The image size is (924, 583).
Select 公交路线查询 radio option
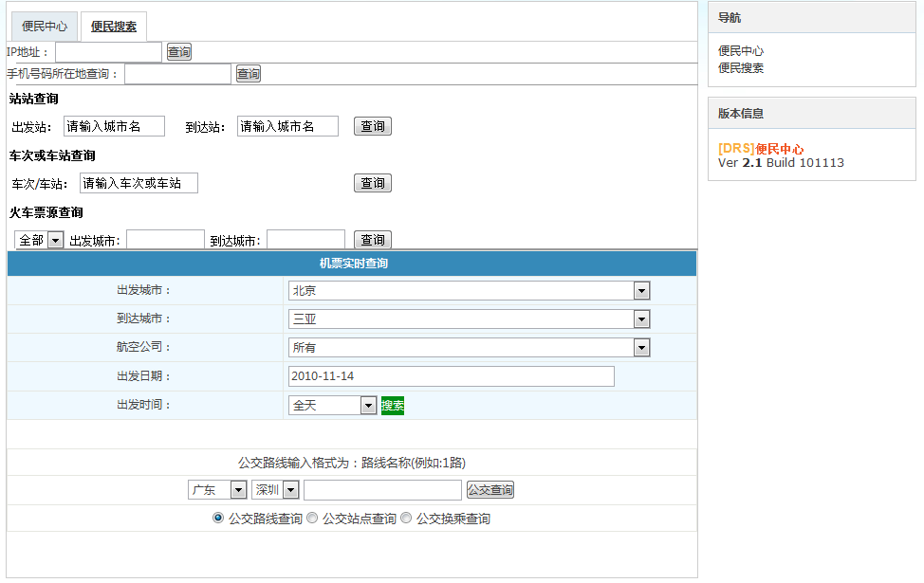tap(218, 519)
